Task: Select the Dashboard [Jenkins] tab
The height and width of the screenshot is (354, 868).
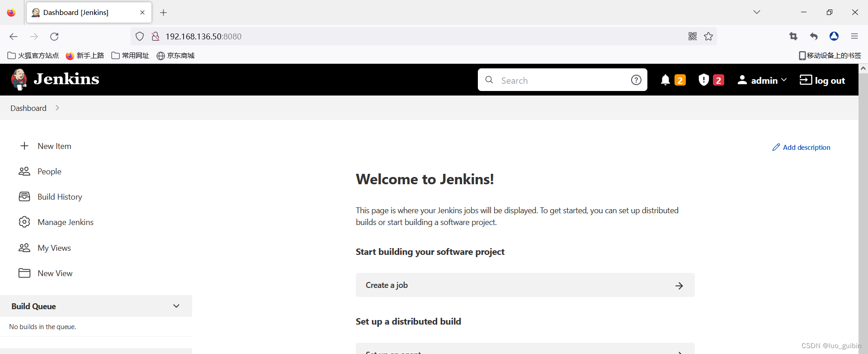Action: point(89,13)
